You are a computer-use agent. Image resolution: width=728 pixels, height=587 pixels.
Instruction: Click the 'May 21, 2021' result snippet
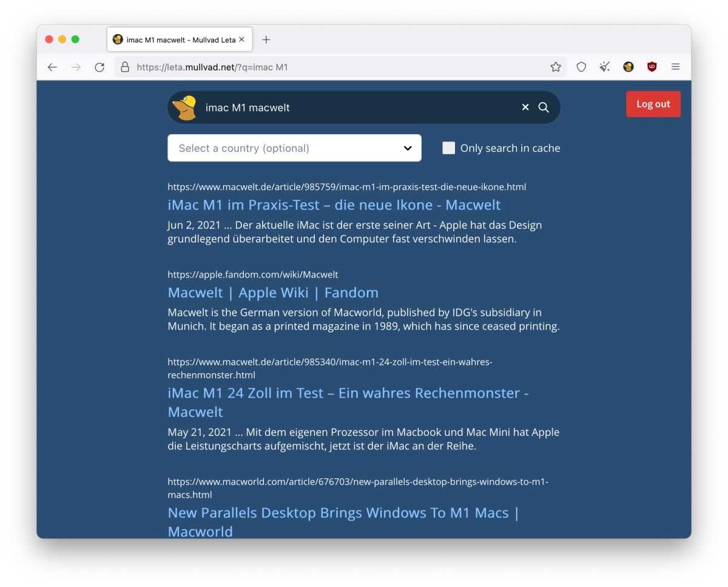(363, 439)
